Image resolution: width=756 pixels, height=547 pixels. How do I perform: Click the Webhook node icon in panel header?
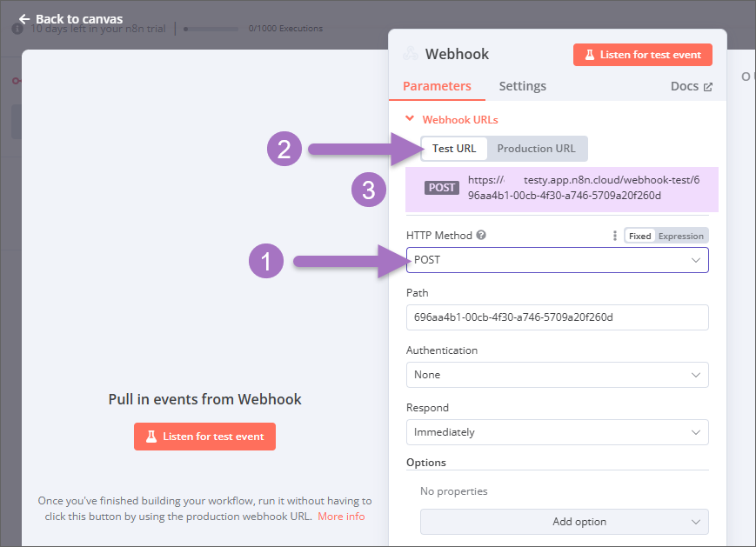(410, 54)
